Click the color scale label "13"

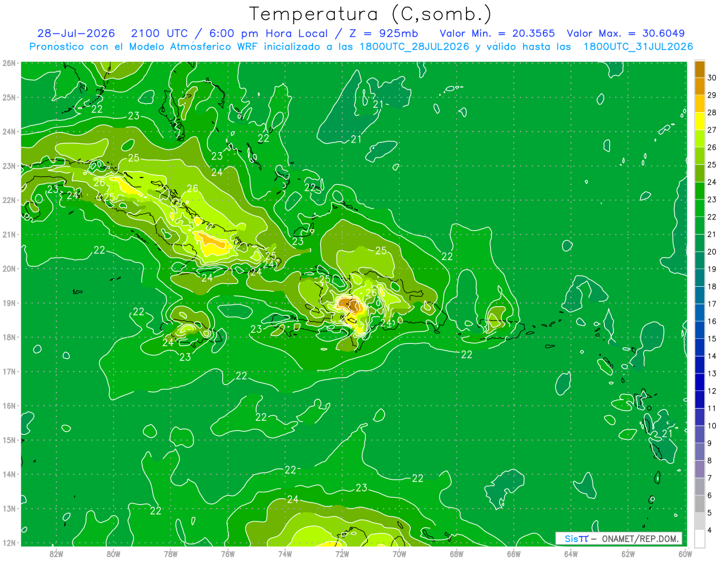click(x=713, y=373)
